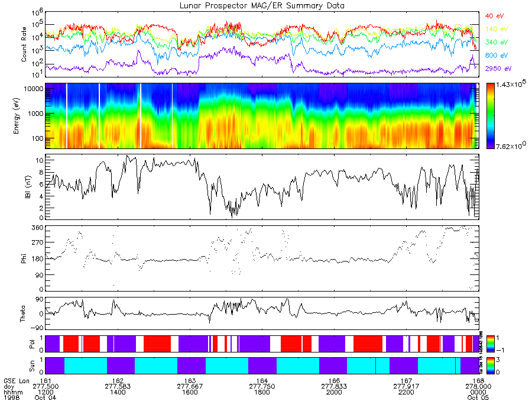
Task: Click the GSE longitude '164' label
Action: (x=262, y=381)
